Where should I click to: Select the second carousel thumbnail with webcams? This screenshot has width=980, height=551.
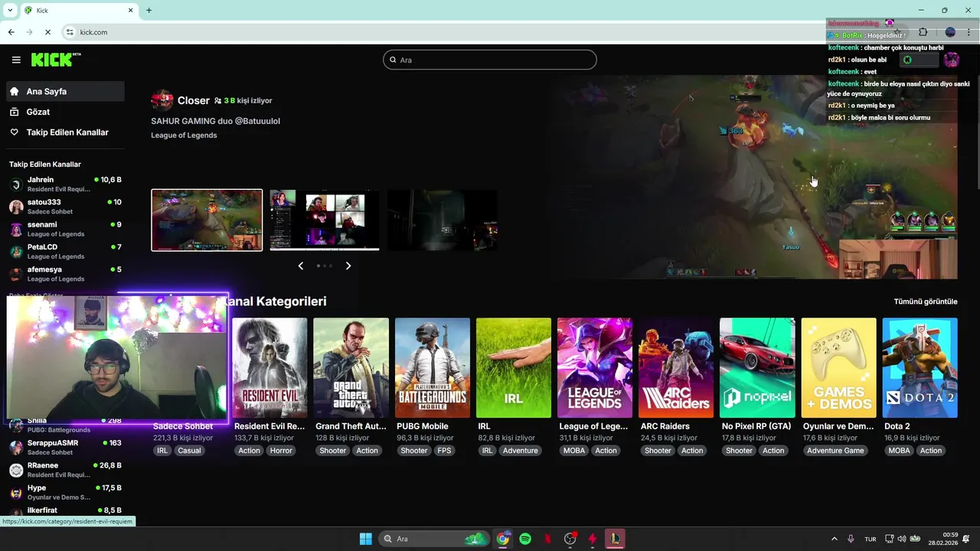coord(325,220)
